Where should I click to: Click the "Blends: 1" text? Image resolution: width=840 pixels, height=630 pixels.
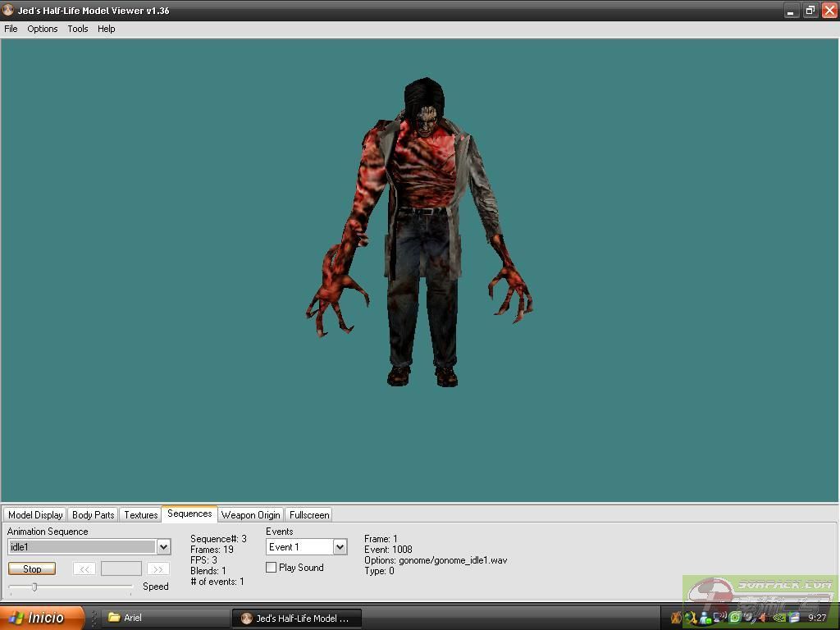coord(208,571)
